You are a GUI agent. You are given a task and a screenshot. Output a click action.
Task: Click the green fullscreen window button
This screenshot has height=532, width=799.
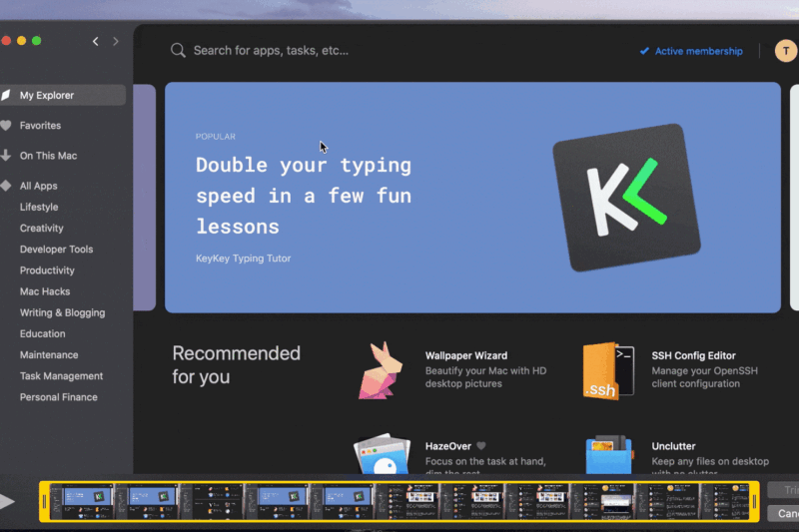coord(37,41)
